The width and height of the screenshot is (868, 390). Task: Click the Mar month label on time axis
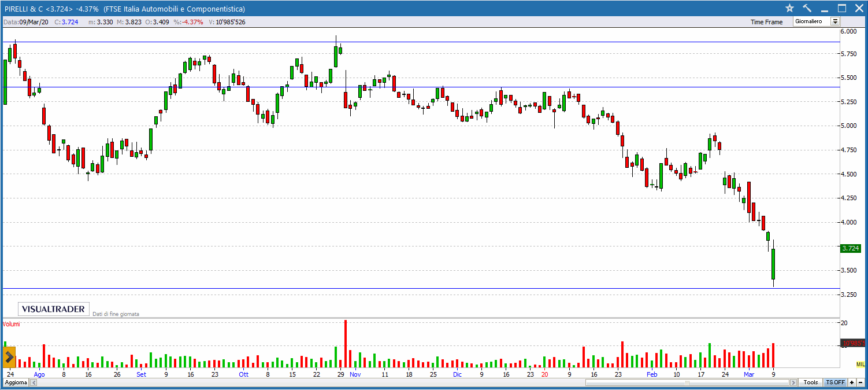pos(749,374)
